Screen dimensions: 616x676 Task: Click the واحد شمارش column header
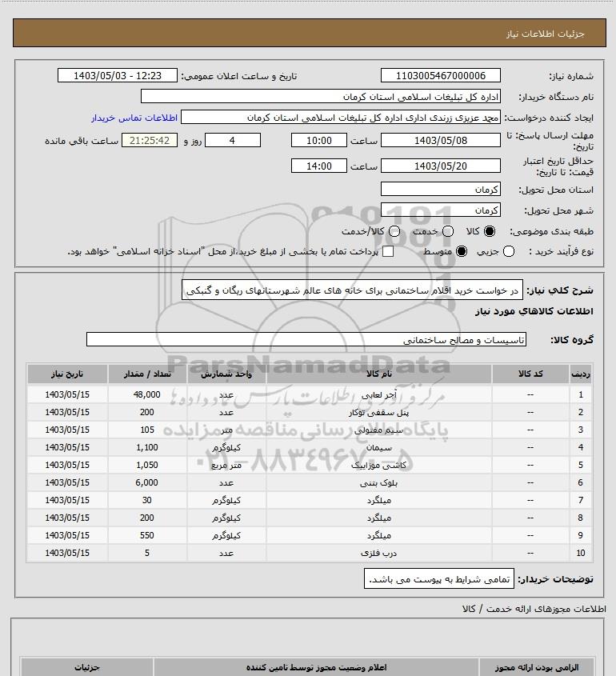point(226,374)
